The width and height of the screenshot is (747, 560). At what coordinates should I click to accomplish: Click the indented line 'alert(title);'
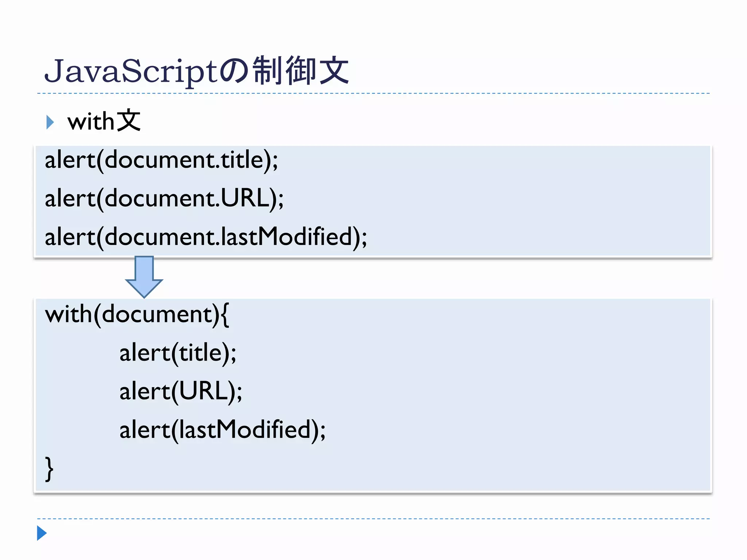tap(178, 353)
